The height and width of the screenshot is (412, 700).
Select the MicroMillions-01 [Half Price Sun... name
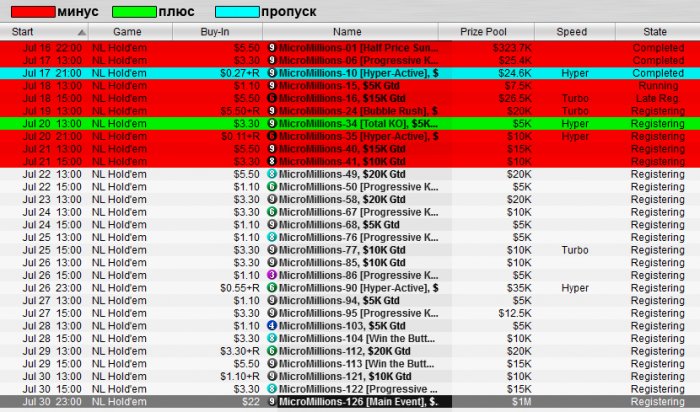pyautogui.click(x=358, y=48)
